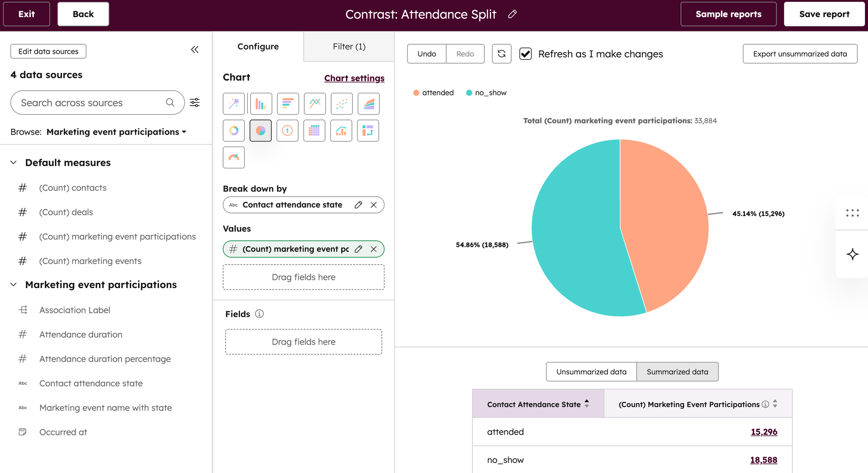Pick the line chart type icon
Viewport: 868px width, 473px height.
[315, 104]
